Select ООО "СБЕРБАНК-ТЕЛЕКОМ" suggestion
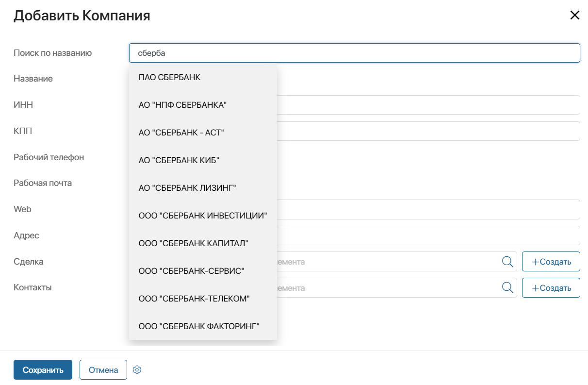The width and height of the screenshot is (588, 385). (x=203, y=299)
